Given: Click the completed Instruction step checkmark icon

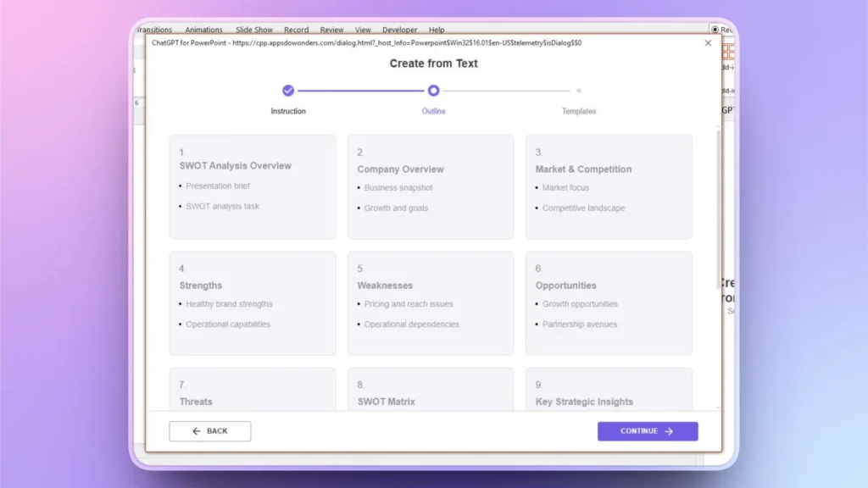Looking at the screenshot, I should click(x=288, y=88).
